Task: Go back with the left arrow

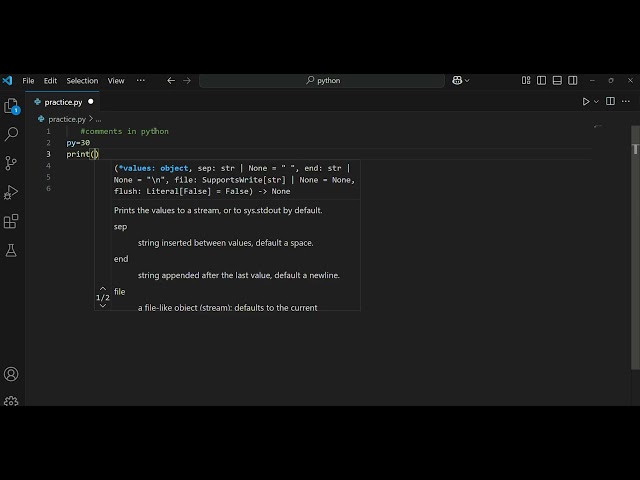Action: (171, 80)
